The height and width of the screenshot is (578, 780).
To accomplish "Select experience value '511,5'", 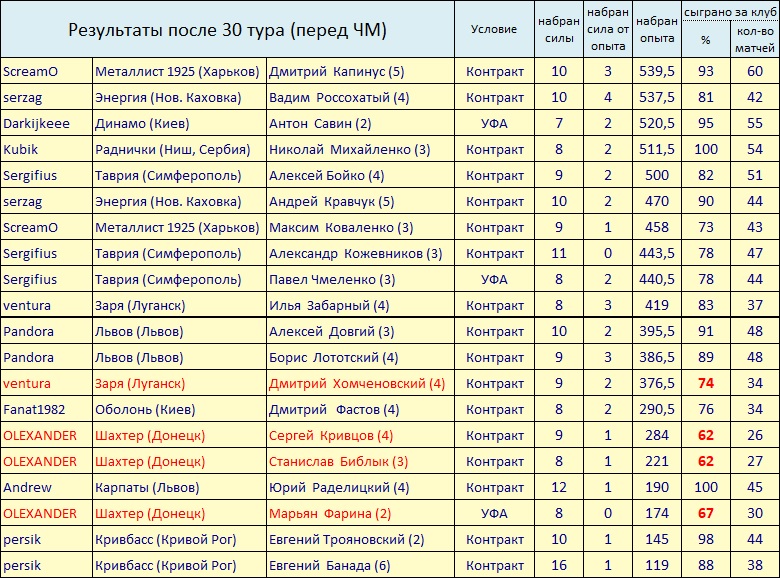I will (x=657, y=149).
